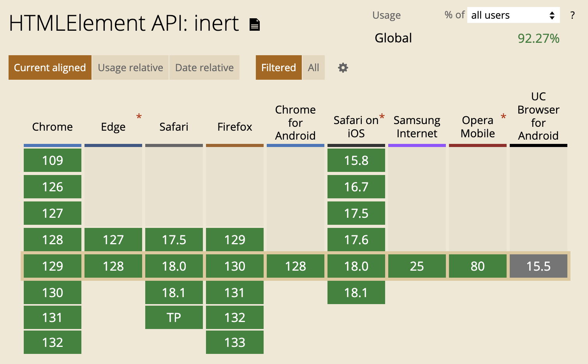Switch to Date relative view
588x364 pixels.
[x=204, y=68]
